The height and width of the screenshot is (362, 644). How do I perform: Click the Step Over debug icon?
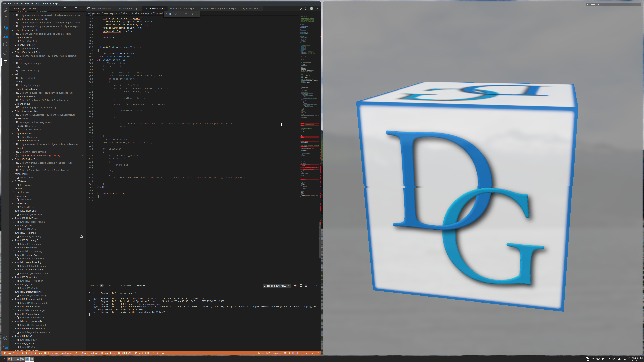coord(175,14)
